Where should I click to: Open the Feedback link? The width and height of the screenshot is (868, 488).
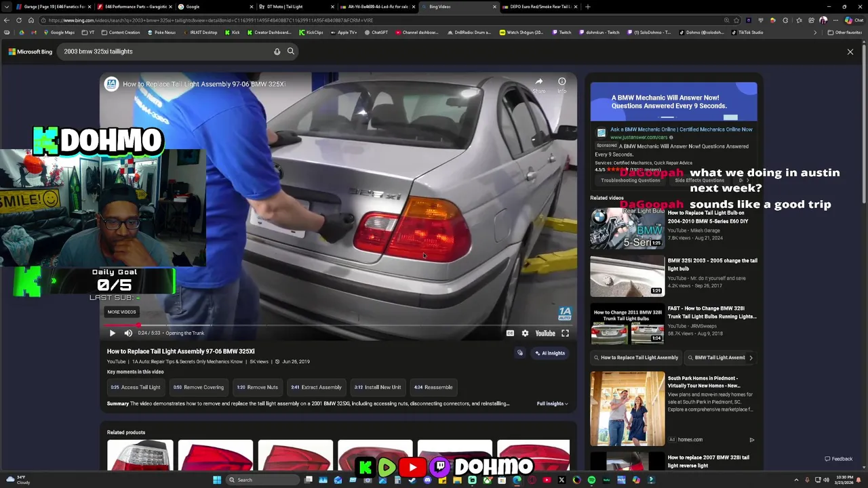839,459
